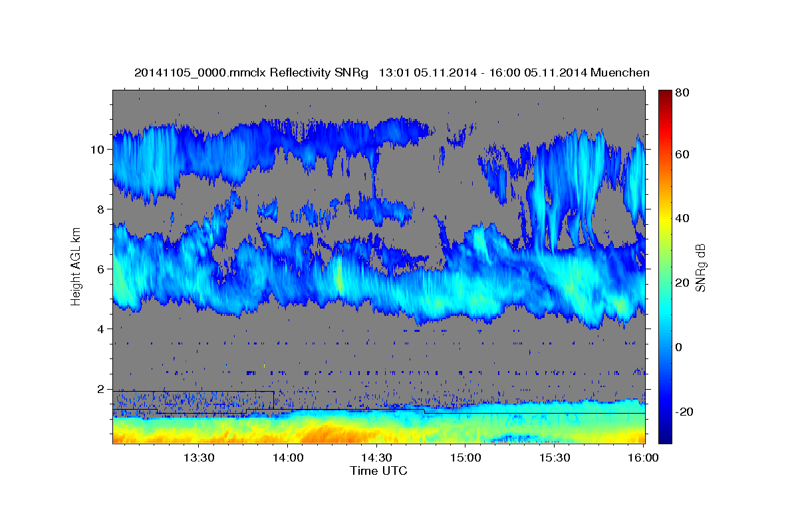
Task: Click the 'Height AGL km' axis label
Action: 76,265
